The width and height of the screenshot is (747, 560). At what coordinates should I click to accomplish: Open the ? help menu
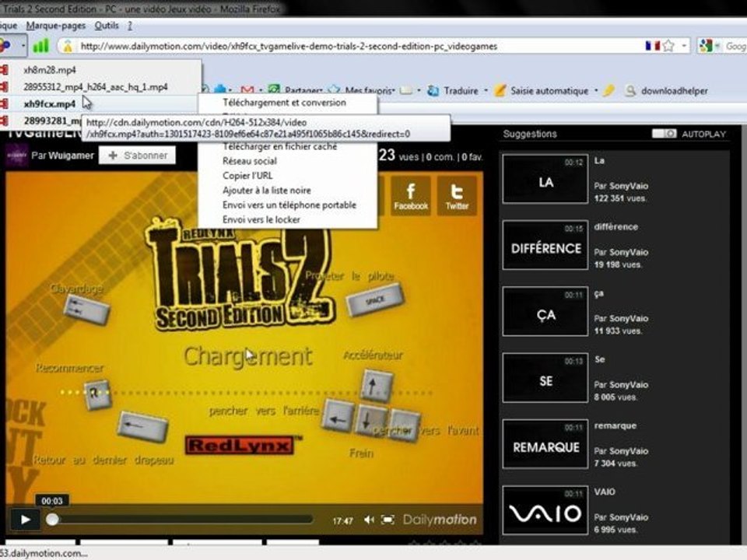tap(130, 26)
